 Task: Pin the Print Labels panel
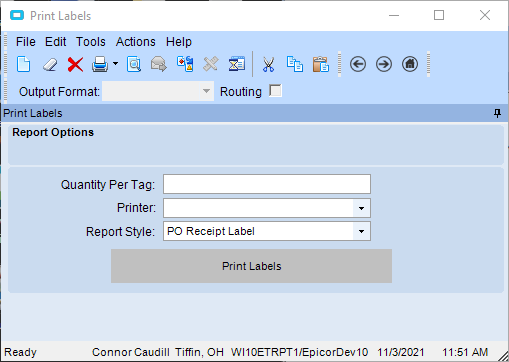click(497, 113)
